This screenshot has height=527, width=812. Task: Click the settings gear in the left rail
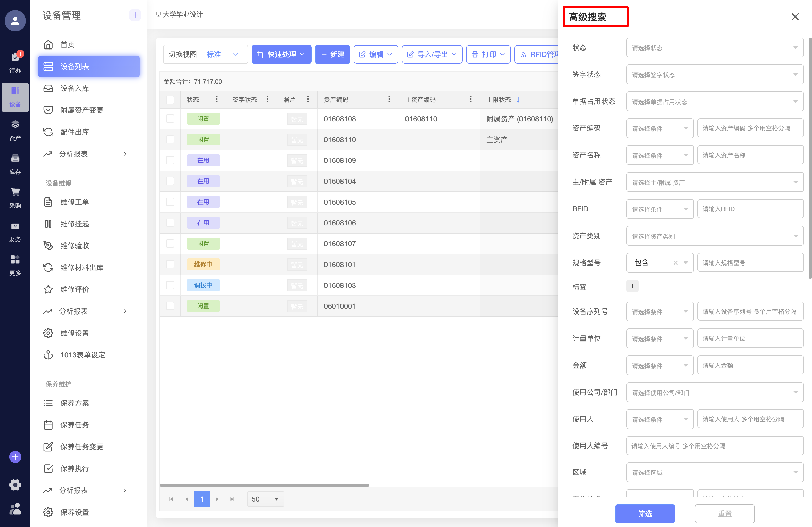click(15, 485)
